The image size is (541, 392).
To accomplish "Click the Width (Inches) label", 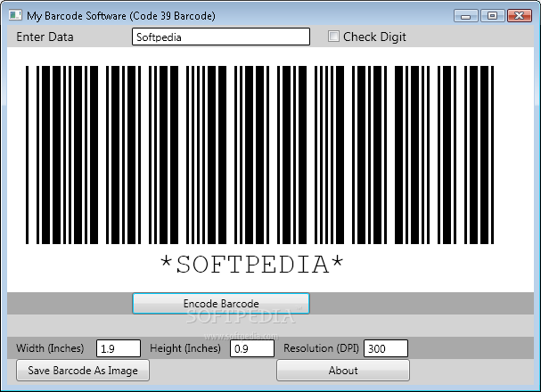I will tap(50, 348).
